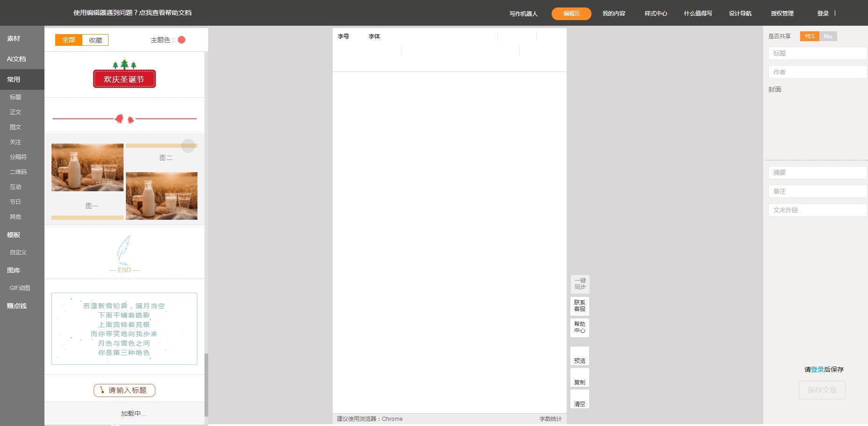Insert the 欢庆圣诞节 title style
Screen dimensions: 868x426
(124, 74)
